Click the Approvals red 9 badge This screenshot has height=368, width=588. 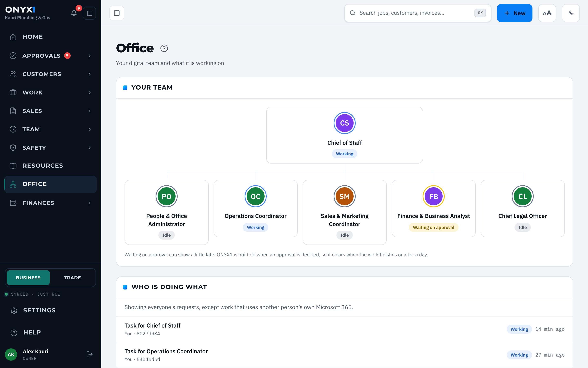pos(67,55)
